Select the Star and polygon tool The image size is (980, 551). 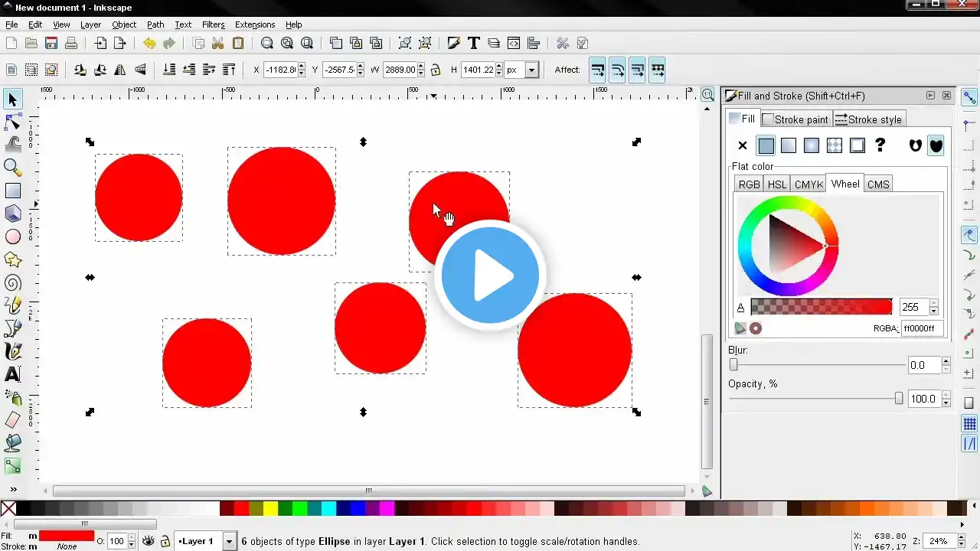click(12, 260)
